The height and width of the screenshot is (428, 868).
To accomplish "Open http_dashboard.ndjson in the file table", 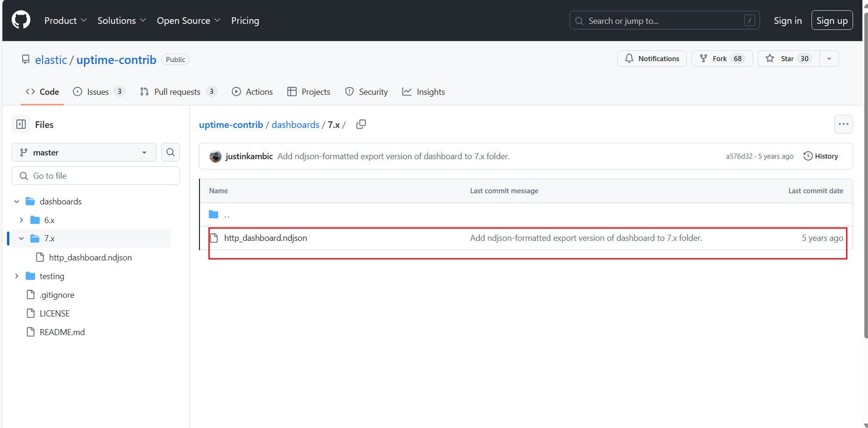I will click(265, 238).
